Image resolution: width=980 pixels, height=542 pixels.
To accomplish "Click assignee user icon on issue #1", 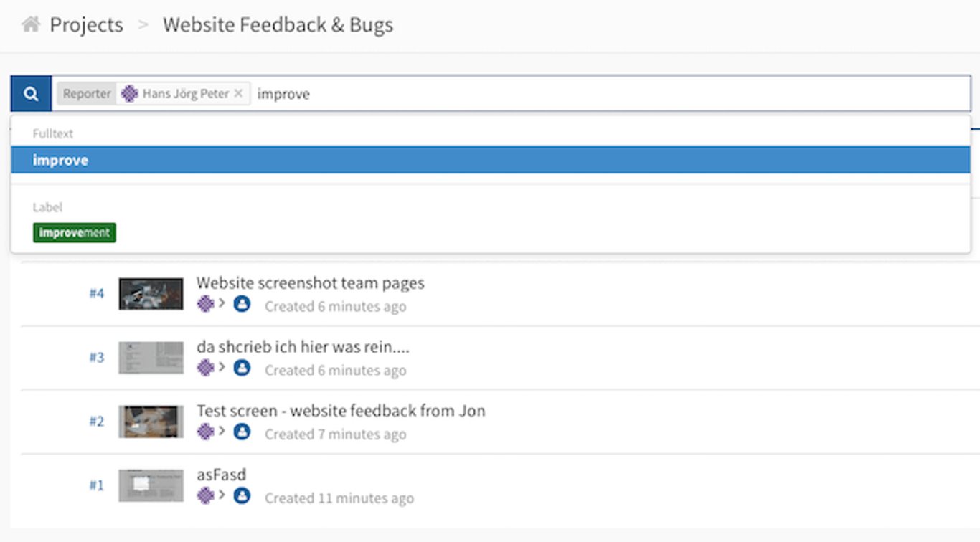I will pos(242,495).
